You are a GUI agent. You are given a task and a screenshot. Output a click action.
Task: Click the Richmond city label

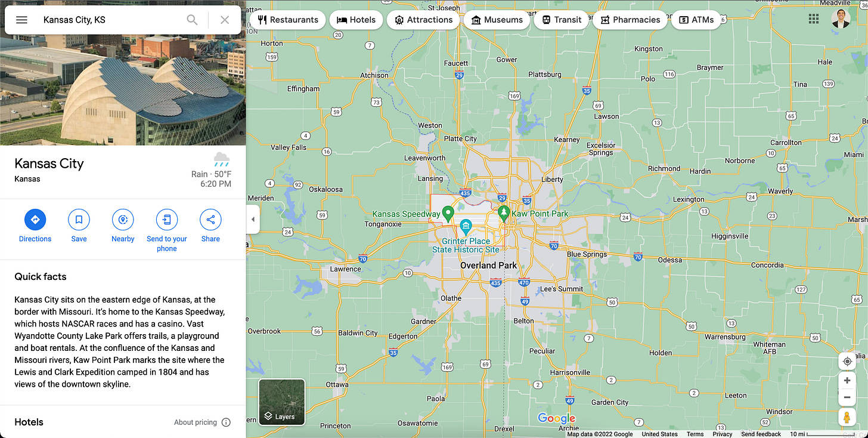tap(664, 169)
